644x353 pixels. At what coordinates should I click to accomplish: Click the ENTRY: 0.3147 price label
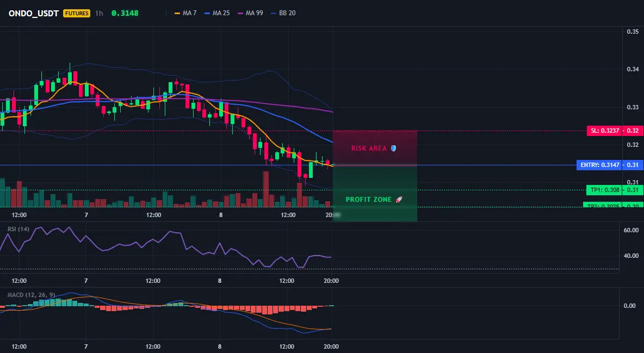point(599,165)
